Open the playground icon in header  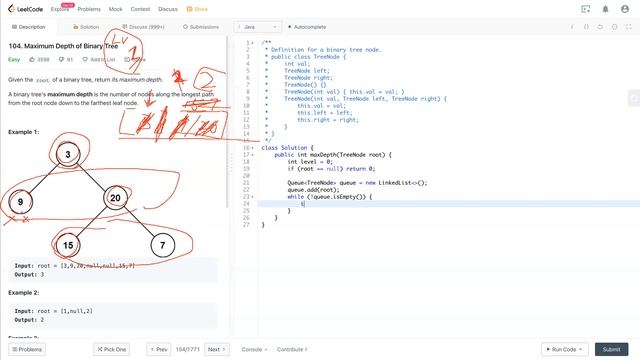[x=586, y=9]
